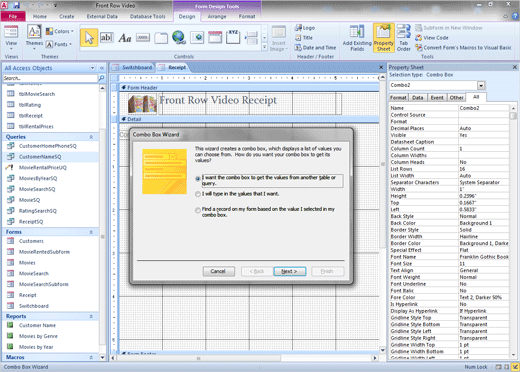
Task: Select the arrow pointer control tool
Action: 89,37
